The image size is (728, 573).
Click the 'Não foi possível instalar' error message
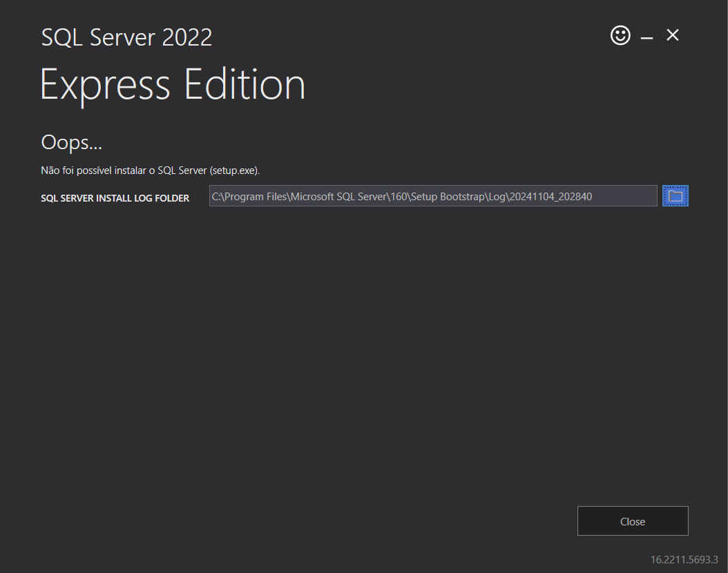point(151,171)
